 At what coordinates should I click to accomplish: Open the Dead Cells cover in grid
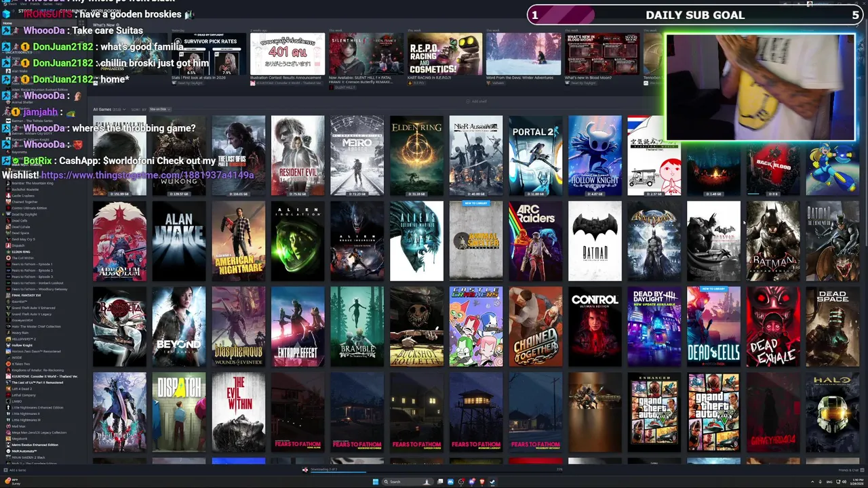(x=713, y=327)
